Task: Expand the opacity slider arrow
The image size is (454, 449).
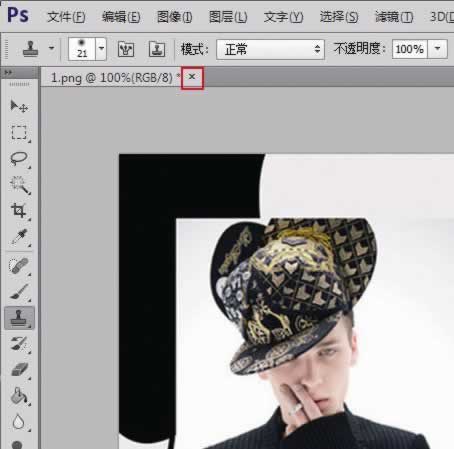Action: click(437, 49)
